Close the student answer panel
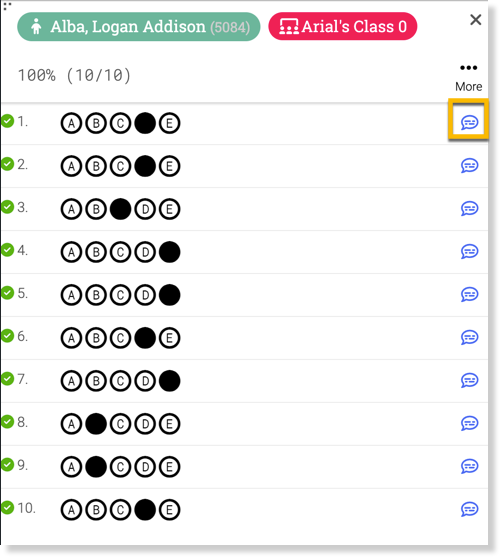Screen dimensions: 500x557 pos(475,20)
